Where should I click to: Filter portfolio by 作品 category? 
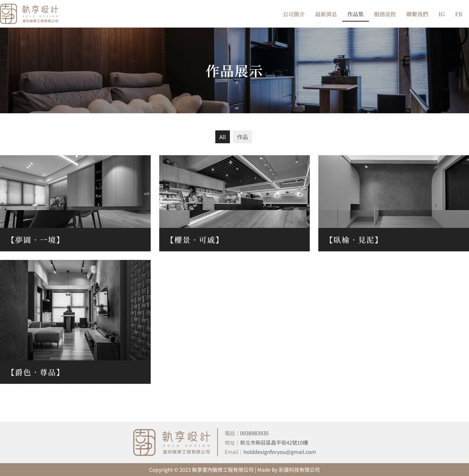tap(242, 137)
